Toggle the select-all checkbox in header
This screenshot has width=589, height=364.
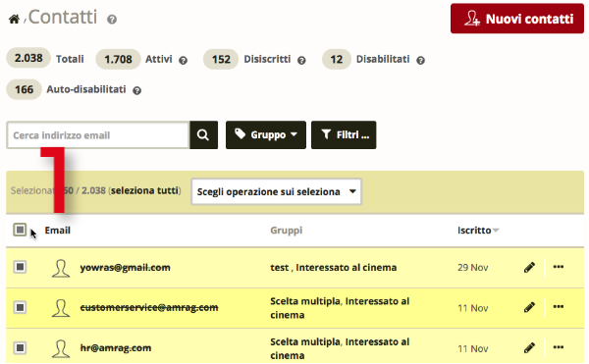pyautogui.click(x=20, y=230)
